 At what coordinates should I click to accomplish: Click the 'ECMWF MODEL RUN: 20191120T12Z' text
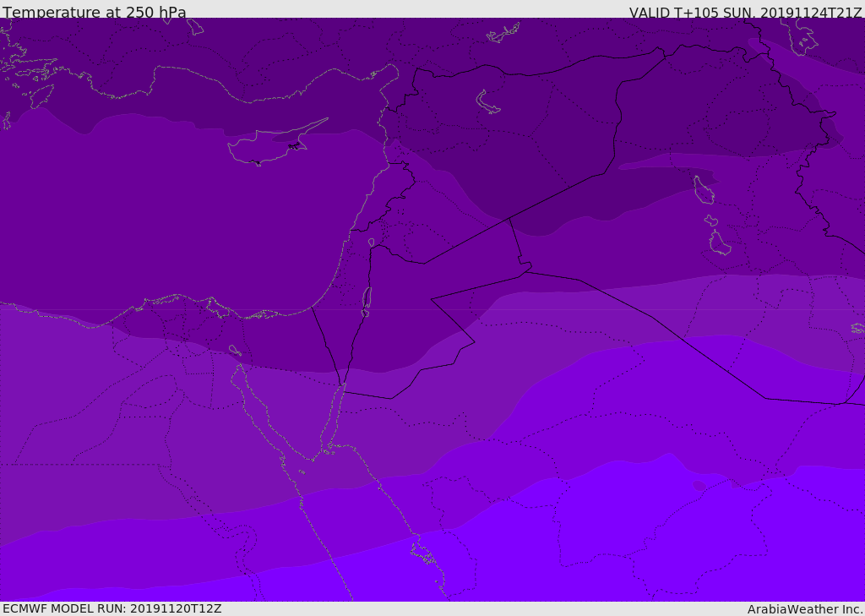tap(112, 609)
